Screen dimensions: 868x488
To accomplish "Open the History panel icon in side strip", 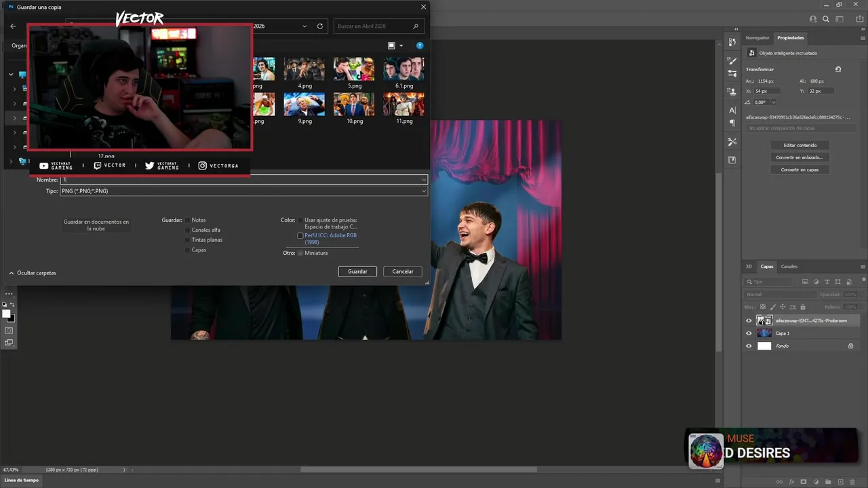I will pos(732,42).
